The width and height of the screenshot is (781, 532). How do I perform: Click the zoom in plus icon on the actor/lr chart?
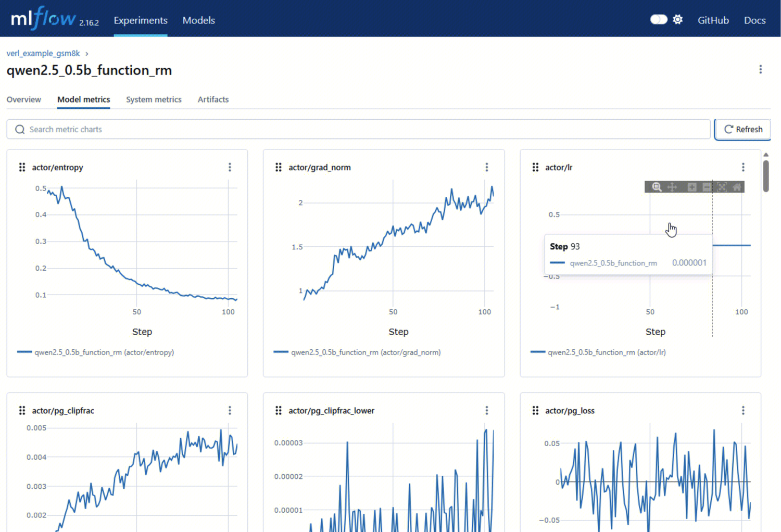pos(692,187)
